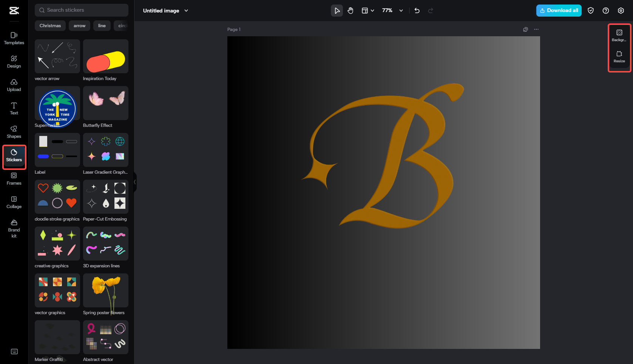Select the Frames sidebar icon
The height and width of the screenshot is (364, 633).
(14, 179)
